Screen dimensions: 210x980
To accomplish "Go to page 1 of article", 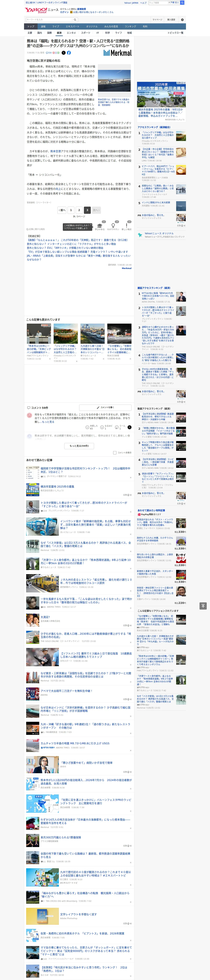I will 71,210.
